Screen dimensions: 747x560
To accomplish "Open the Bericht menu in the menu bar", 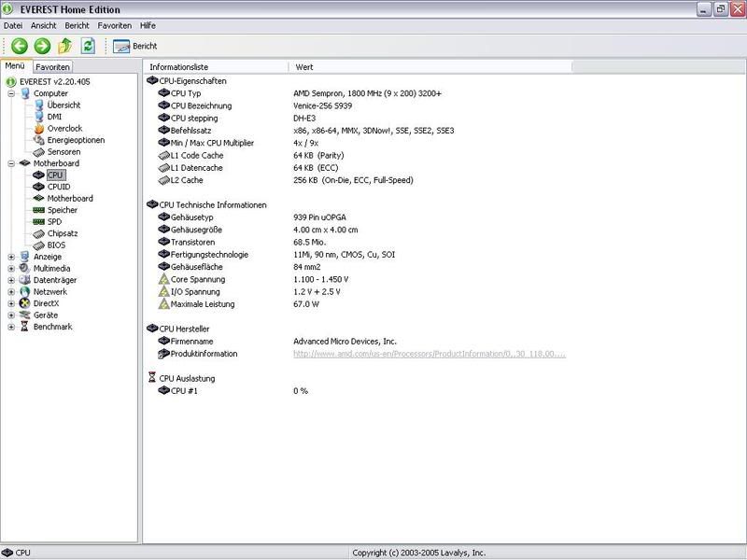I will coord(77,26).
